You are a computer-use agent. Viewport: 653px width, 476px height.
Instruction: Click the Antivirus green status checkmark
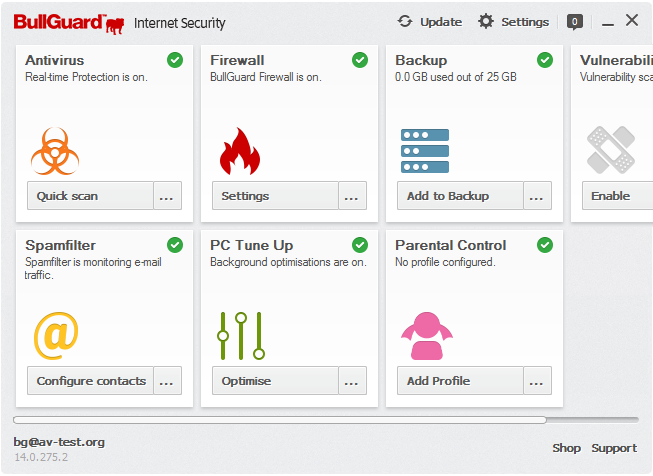pyautogui.click(x=175, y=60)
